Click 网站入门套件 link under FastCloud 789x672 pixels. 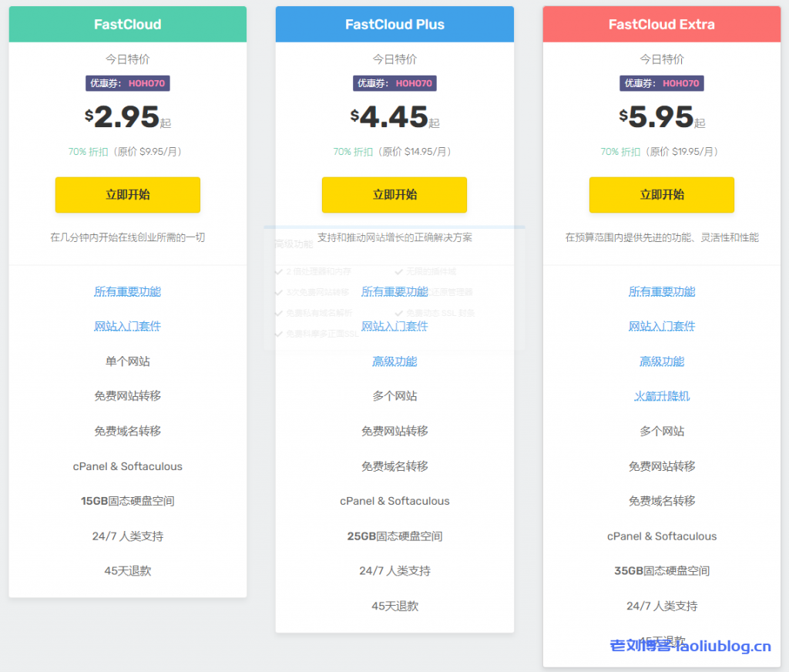pos(127,326)
